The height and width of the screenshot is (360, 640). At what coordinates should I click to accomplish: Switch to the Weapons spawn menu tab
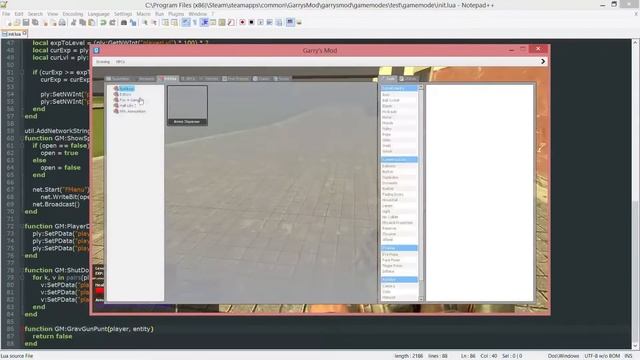[x=144, y=79]
